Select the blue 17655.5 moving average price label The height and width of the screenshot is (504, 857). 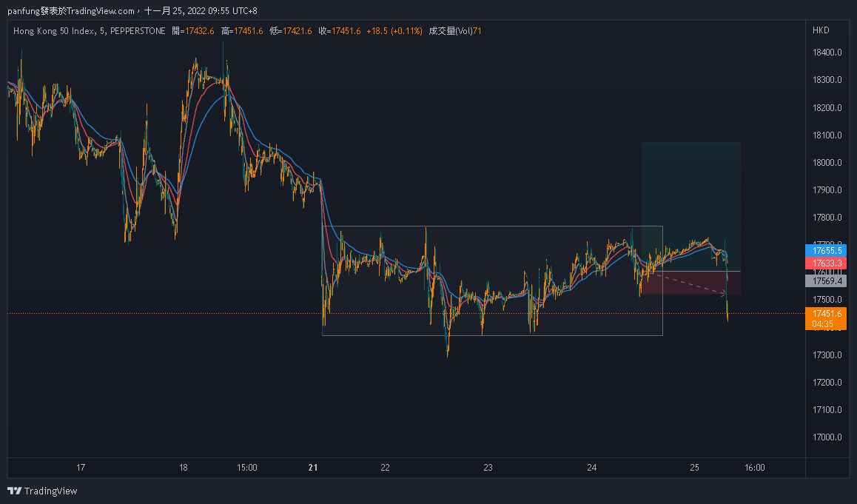pos(824,251)
